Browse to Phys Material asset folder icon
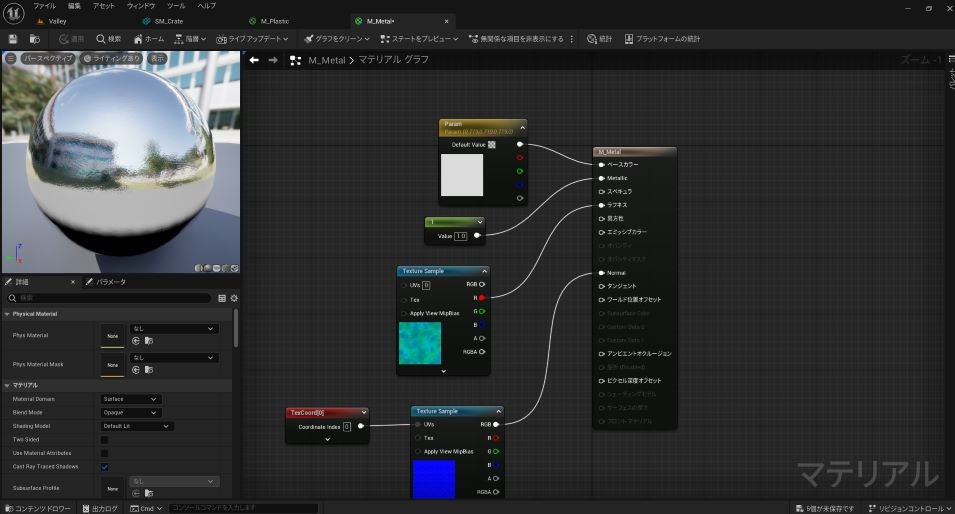Image resolution: width=955 pixels, height=514 pixels. (x=149, y=341)
